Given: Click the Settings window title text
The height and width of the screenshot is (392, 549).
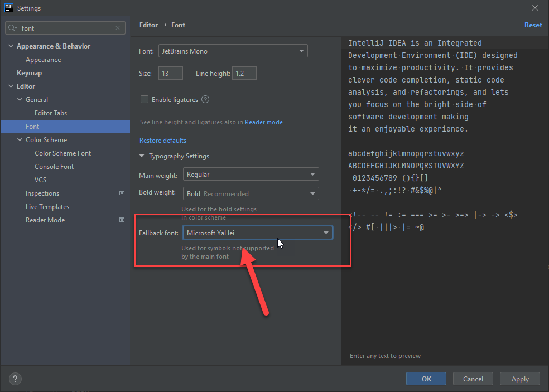Looking at the screenshot, I should tap(29, 8).
